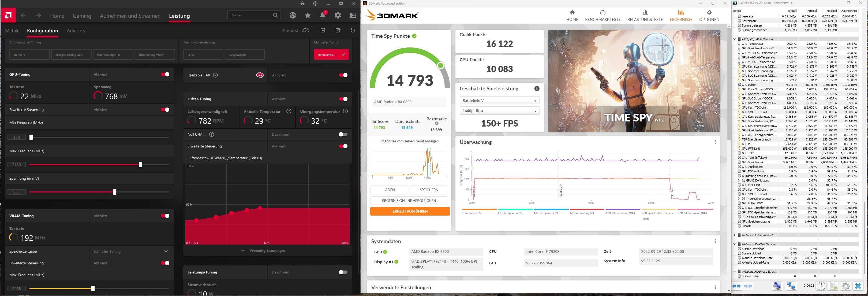Open 3DMark Optionen gear icon

click(709, 13)
